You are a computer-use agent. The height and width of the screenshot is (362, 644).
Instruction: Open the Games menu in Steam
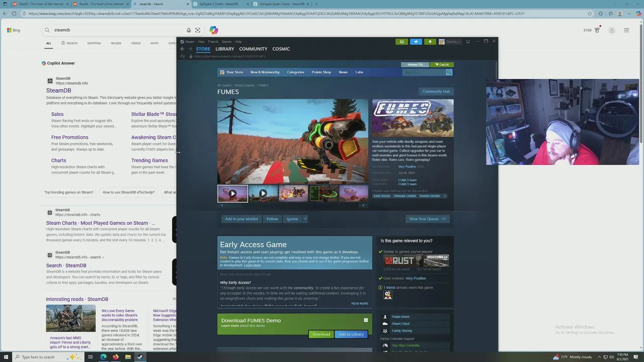pos(227,42)
